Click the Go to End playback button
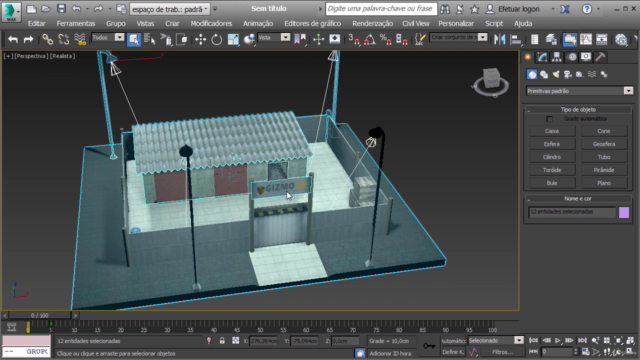This screenshot has width=640, height=360. click(x=582, y=340)
